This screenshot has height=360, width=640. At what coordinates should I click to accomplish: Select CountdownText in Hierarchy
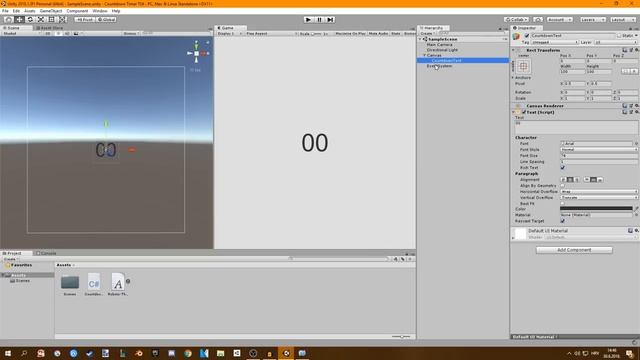[x=447, y=60]
